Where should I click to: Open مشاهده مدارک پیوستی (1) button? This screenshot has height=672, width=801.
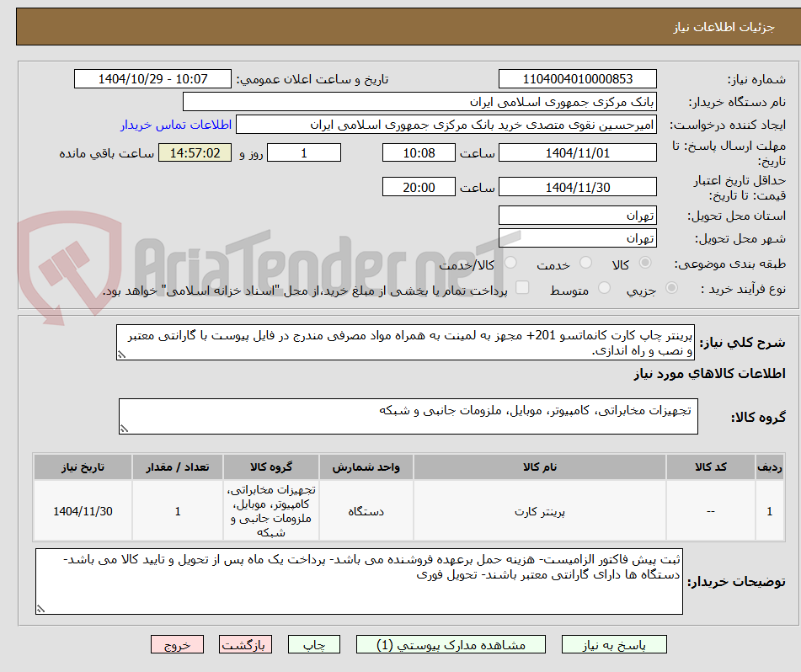pos(451,644)
